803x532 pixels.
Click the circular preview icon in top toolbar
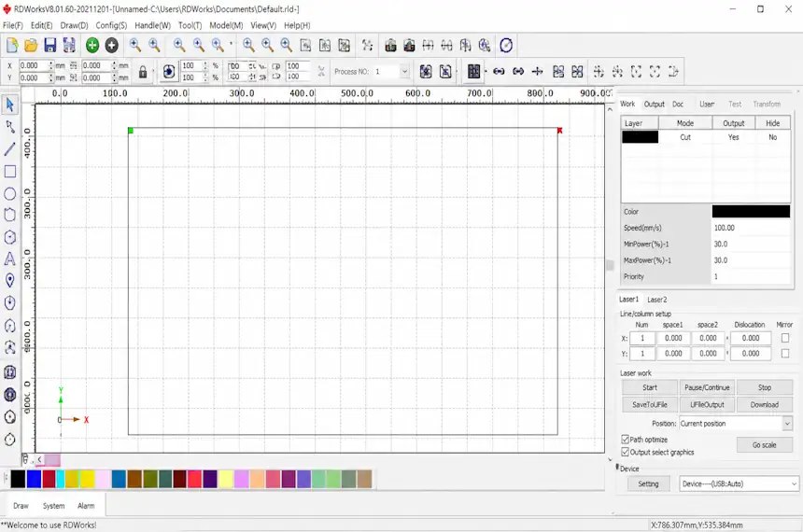506,46
